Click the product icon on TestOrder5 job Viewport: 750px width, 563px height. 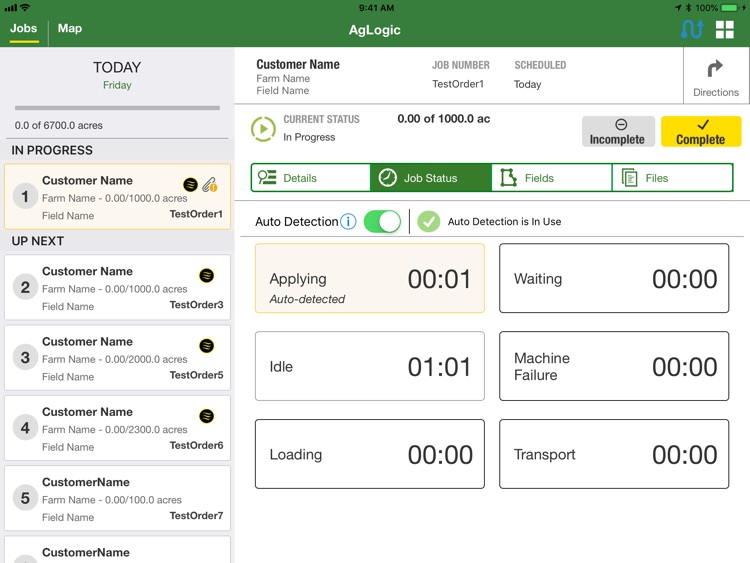[x=207, y=345]
